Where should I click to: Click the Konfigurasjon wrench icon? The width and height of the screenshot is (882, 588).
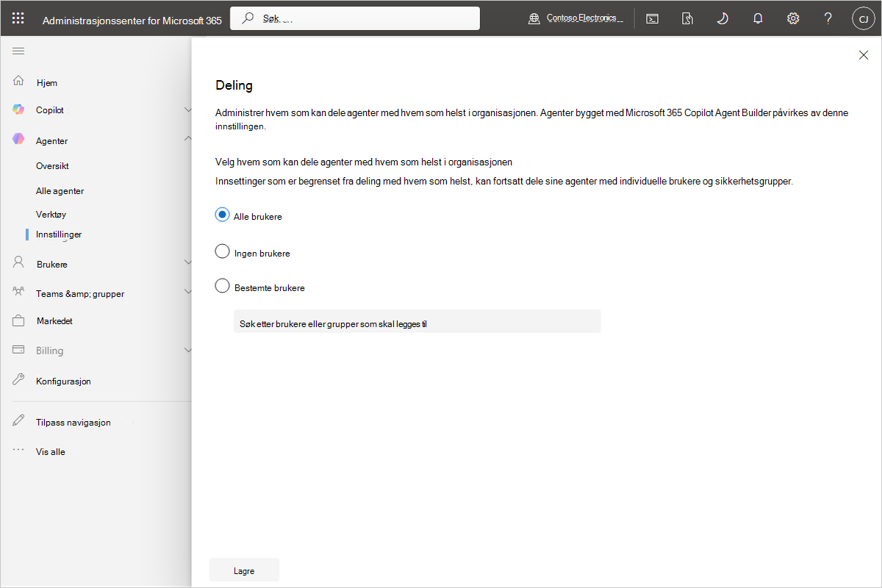18,380
